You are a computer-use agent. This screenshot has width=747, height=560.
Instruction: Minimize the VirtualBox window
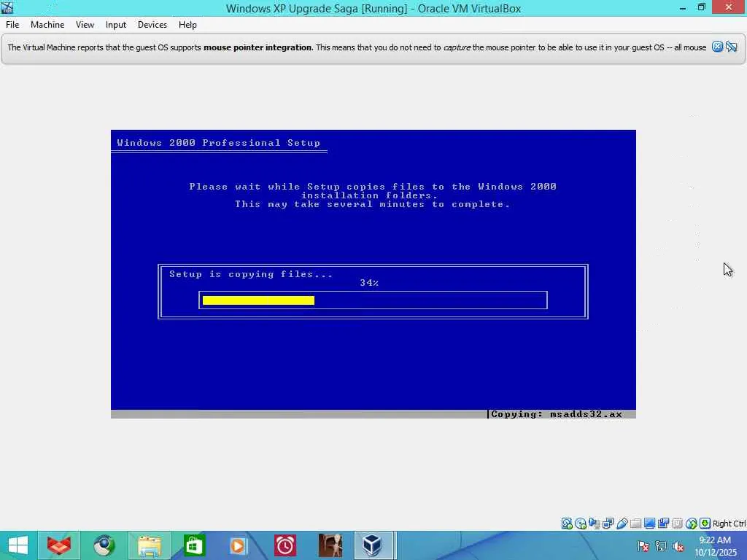[x=683, y=7]
